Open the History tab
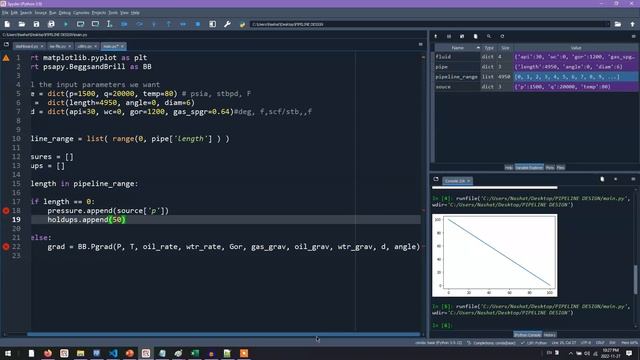The image size is (640, 360). pos(549,335)
